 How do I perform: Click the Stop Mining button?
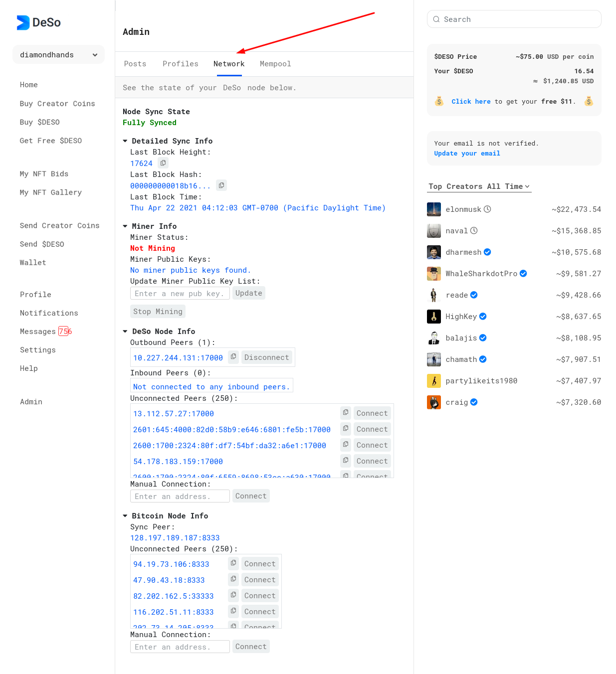(158, 312)
